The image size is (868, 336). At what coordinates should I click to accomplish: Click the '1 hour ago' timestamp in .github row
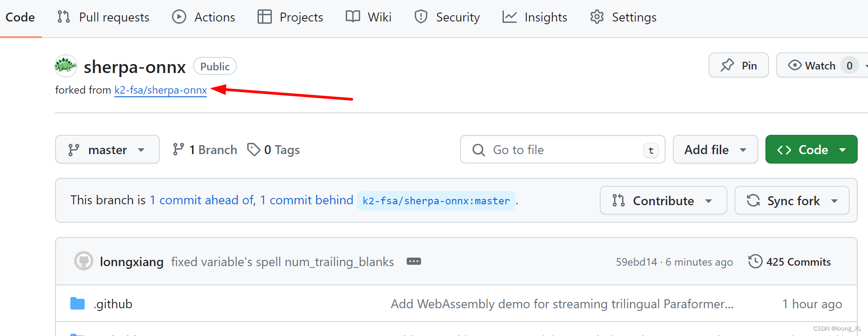(812, 304)
